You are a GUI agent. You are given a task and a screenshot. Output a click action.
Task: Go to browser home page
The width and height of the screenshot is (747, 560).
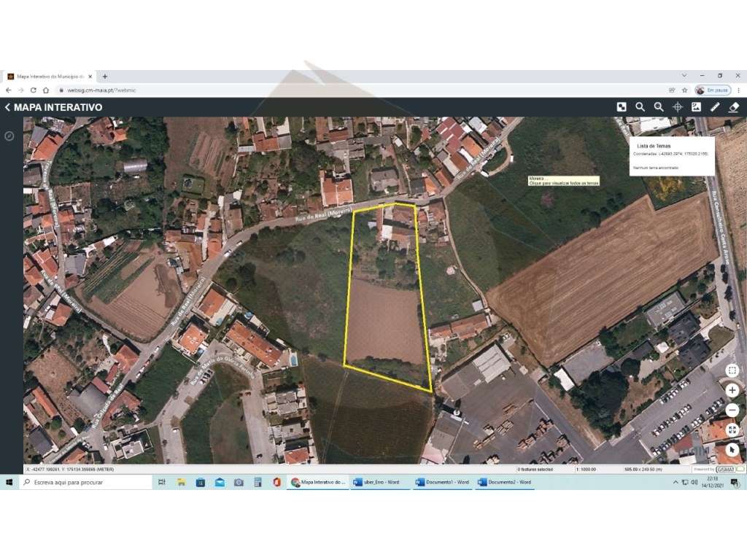pos(46,90)
